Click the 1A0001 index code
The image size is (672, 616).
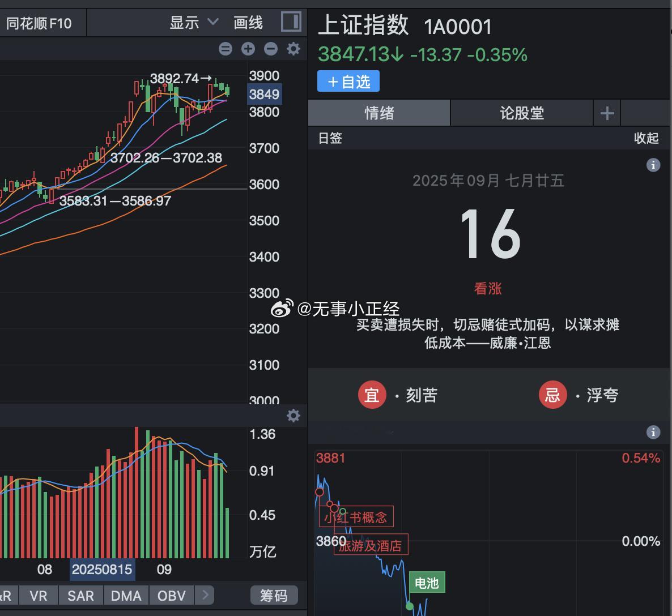tap(458, 27)
